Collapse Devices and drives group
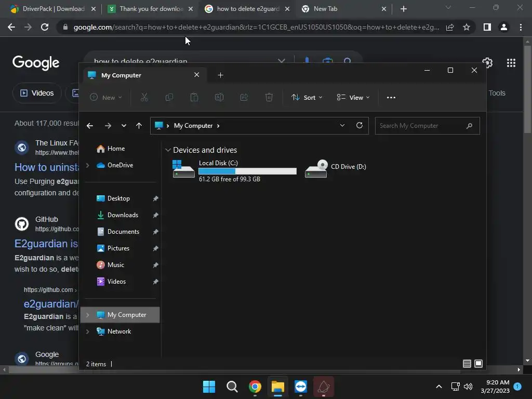 pos(168,150)
